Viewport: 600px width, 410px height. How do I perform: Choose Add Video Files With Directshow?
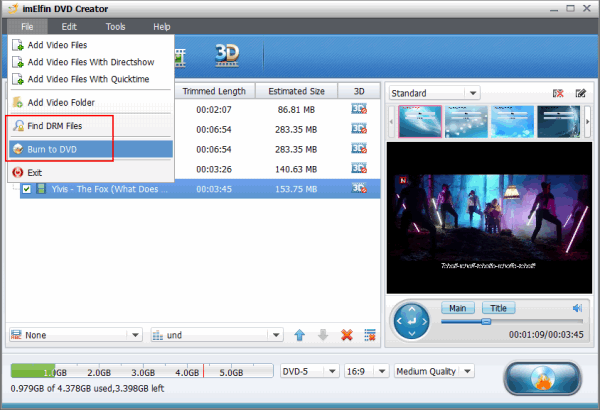pos(91,62)
